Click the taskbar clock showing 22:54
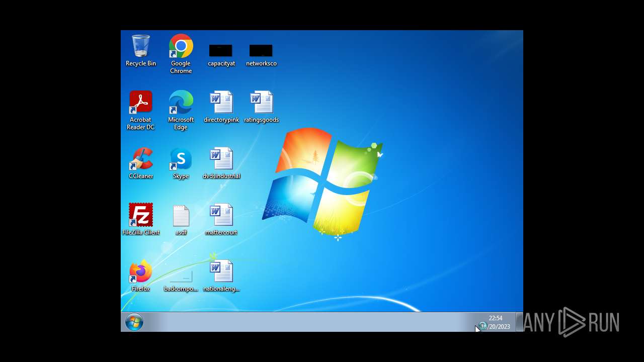 click(x=496, y=322)
